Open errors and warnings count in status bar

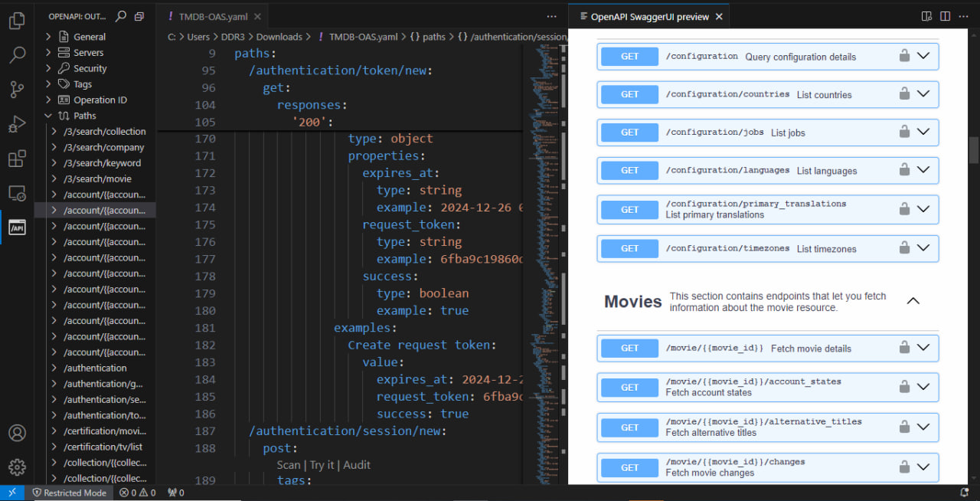137,493
